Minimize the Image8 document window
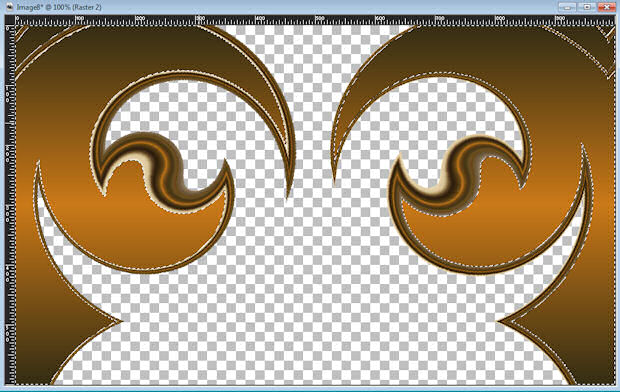The height and width of the screenshot is (392, 620). pyautogui.click(x=567, y=7)
